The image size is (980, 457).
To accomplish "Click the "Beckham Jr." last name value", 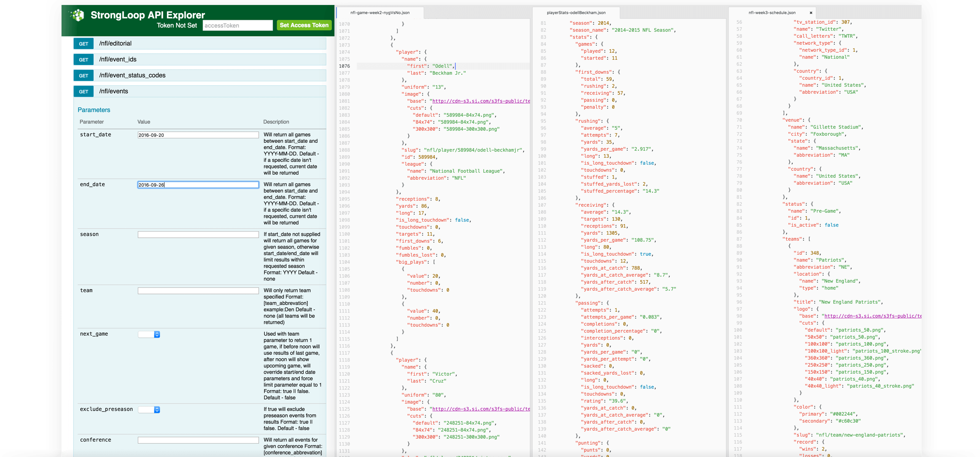I will (447, 73).
